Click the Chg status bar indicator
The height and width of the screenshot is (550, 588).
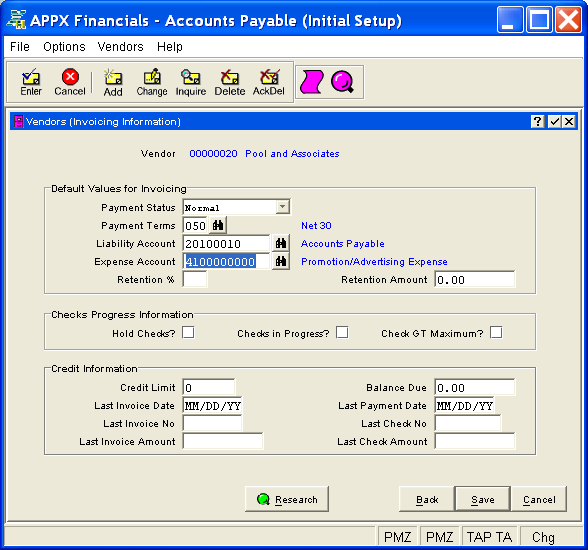tap(543, 537)
